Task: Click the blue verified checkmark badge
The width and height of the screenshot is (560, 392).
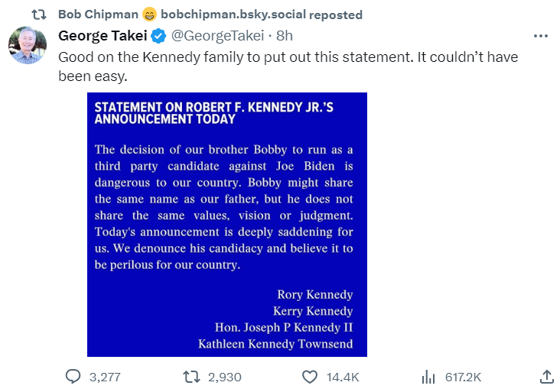Action: click(158, 36)
